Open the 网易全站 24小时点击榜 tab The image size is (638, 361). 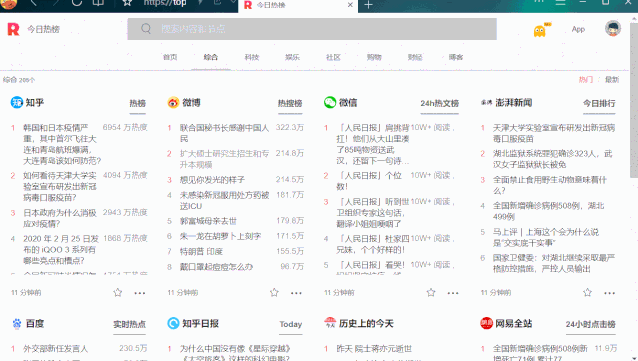(590, 324)
